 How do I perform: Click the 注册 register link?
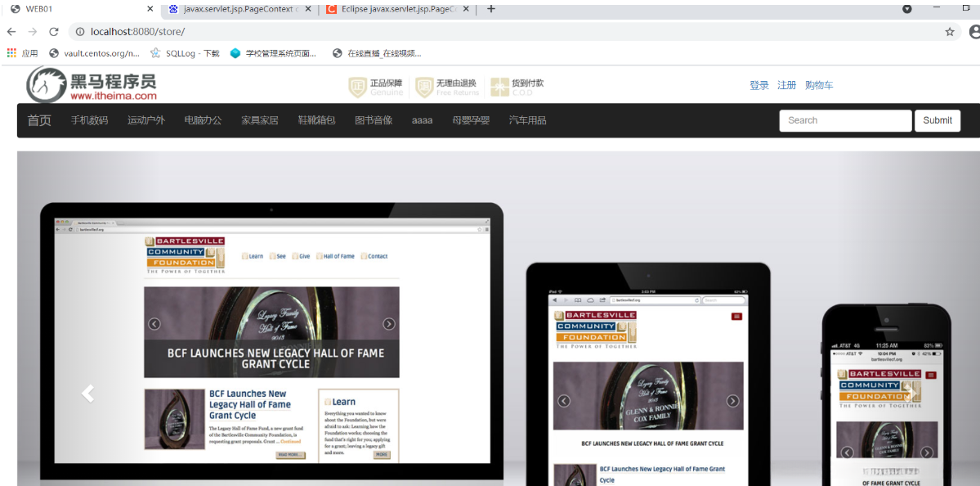[787, 85]
